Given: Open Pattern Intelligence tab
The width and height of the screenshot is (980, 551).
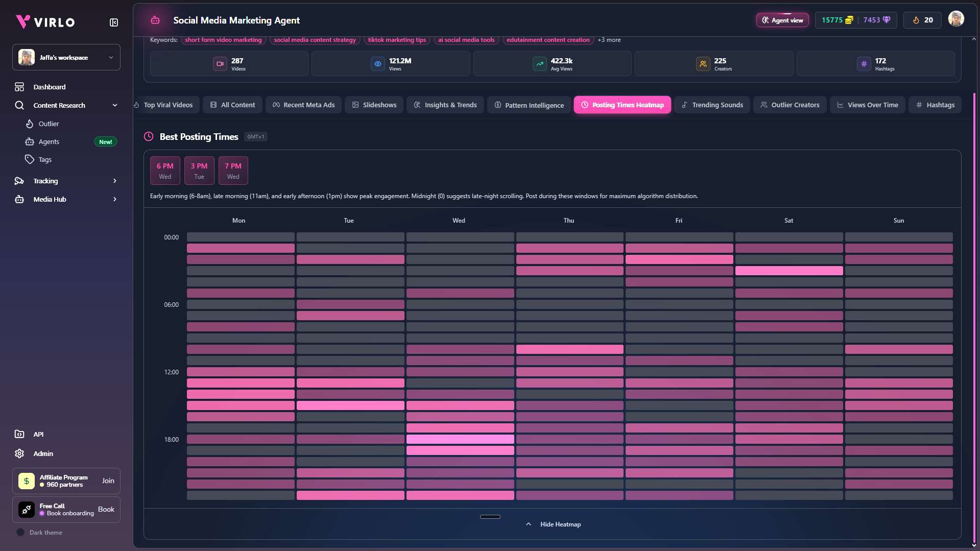Looking at the screenshot, I should (529, 105).
